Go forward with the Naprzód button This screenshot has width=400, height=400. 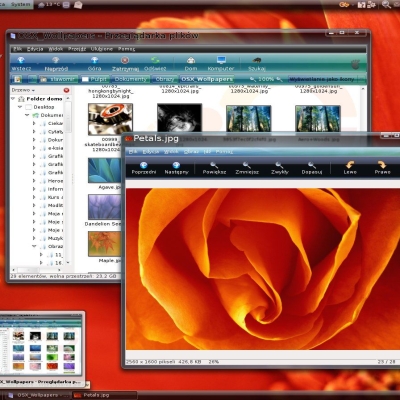(56, 63)
